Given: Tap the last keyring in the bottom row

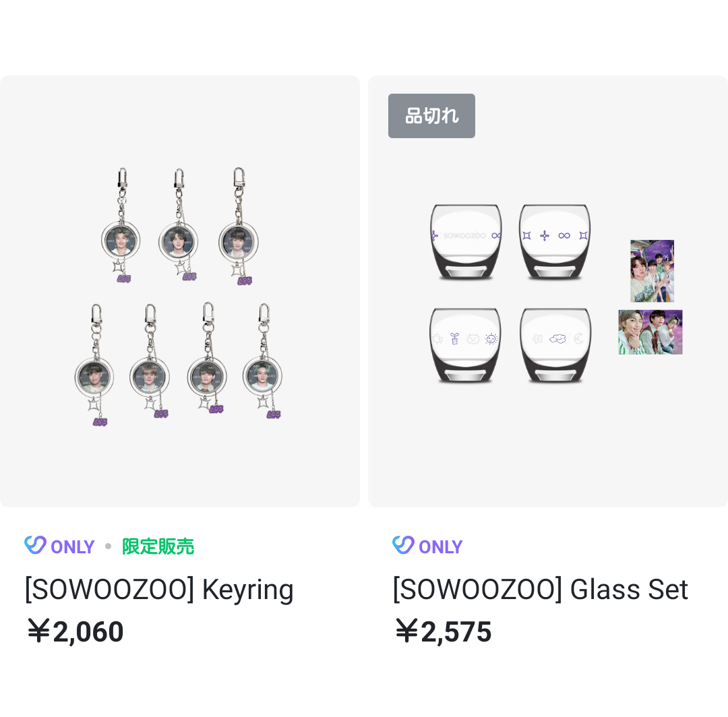Looking at the screenshot, I should tap(263, 364).
